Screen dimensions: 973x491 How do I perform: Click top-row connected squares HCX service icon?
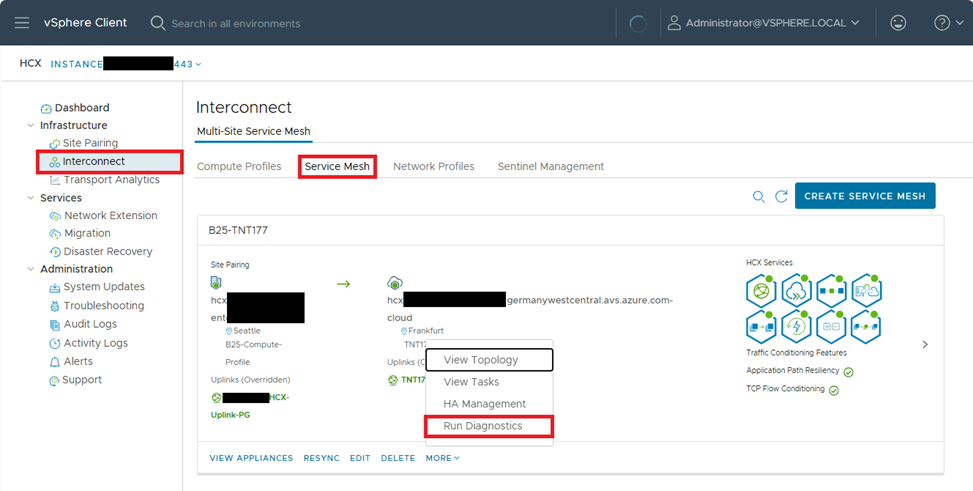[x=832, y=291]
